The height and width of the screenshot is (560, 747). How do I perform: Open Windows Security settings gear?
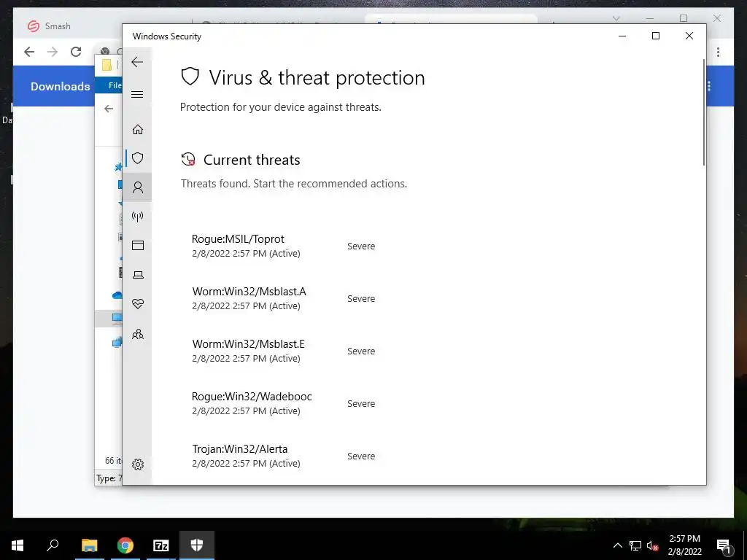138,464
